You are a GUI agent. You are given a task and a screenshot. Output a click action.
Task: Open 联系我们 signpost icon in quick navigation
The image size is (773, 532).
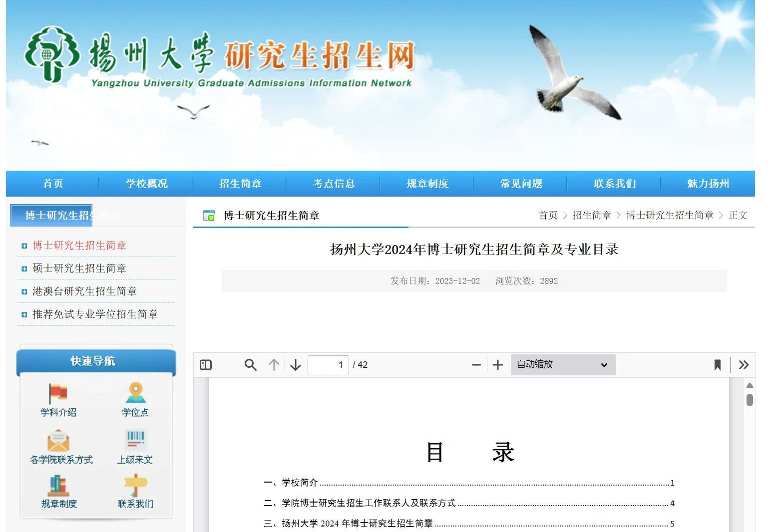[x=135, y=486]
